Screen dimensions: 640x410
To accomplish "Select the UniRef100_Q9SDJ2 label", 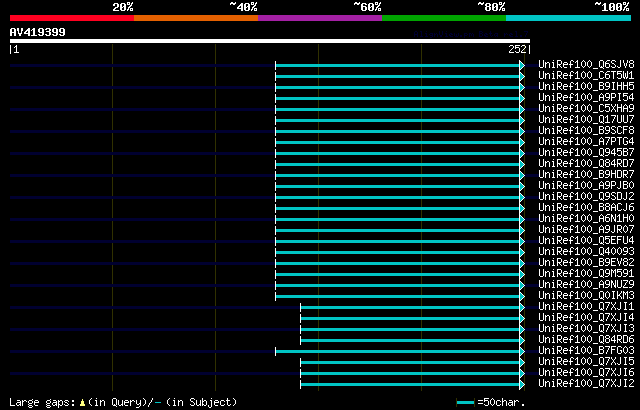I will (586, 197).
